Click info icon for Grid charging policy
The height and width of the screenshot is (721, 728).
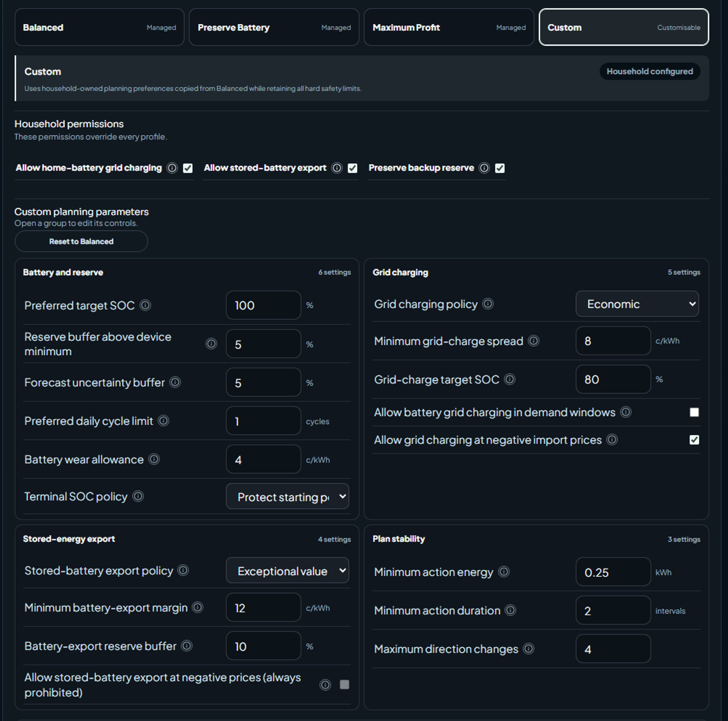tap(488, 304)
